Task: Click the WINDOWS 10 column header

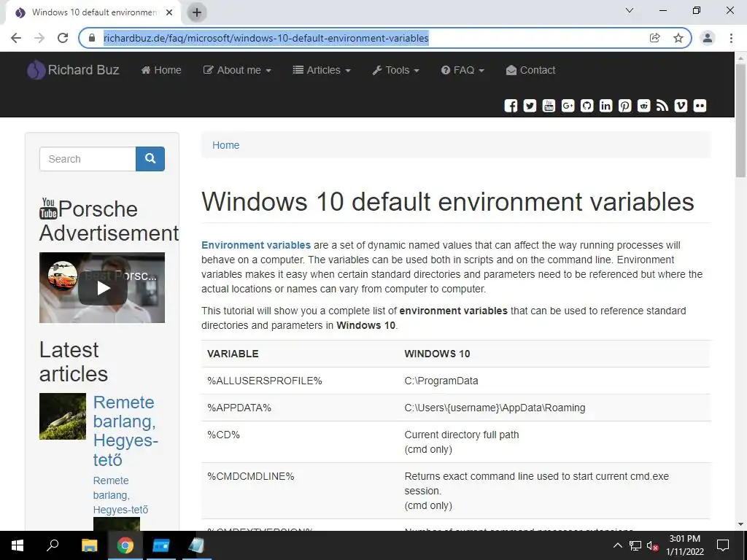Action: (438, 354)
